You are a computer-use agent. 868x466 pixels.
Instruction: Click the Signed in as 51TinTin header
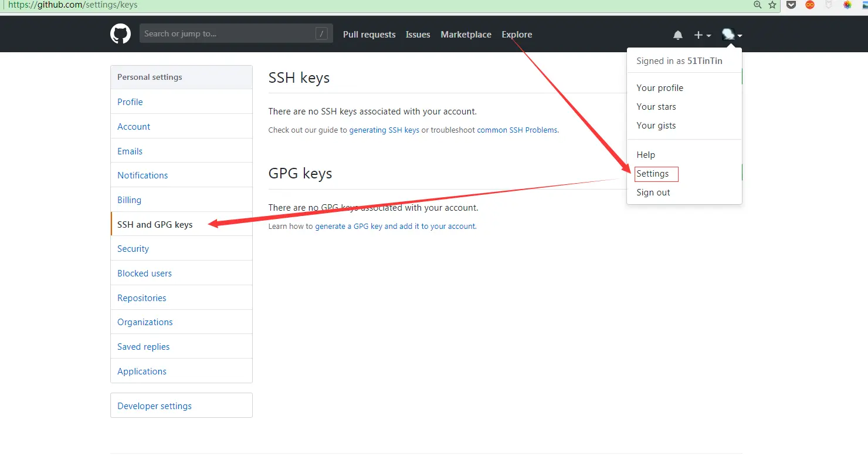coord(680,61)
